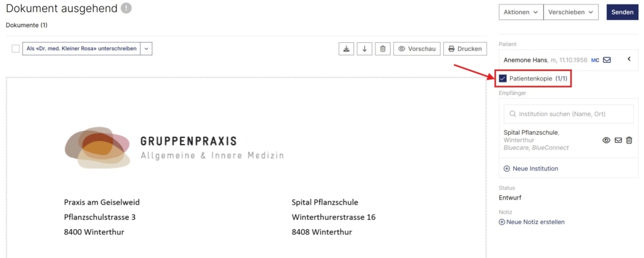Image resolution: width=644 pixels, height=258 pixels.
Task: Click the envelope icon next to patient name
Action: click(x=607, y=60)
